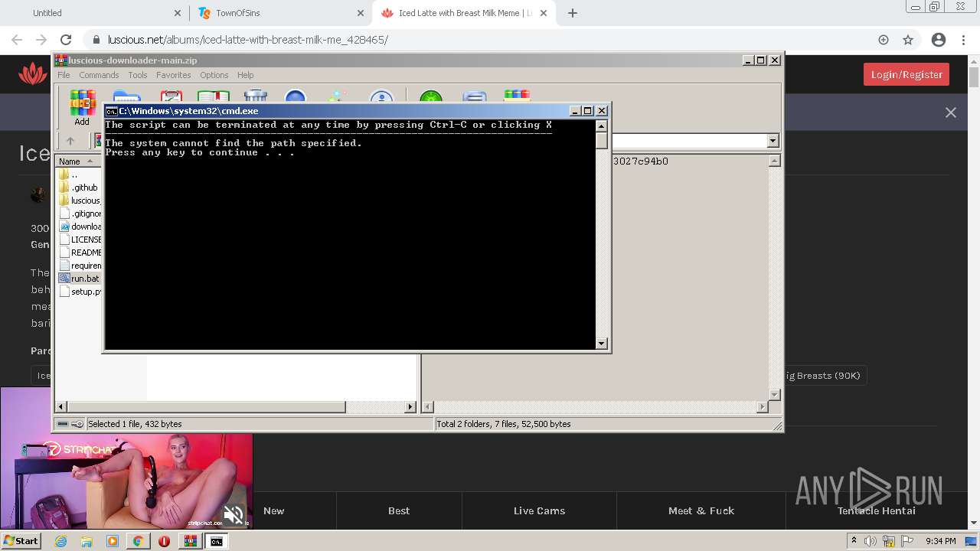980x551 pixels.
Task: Click the taskbar clock showing 9:34 PM
Action: pos(941,541)
